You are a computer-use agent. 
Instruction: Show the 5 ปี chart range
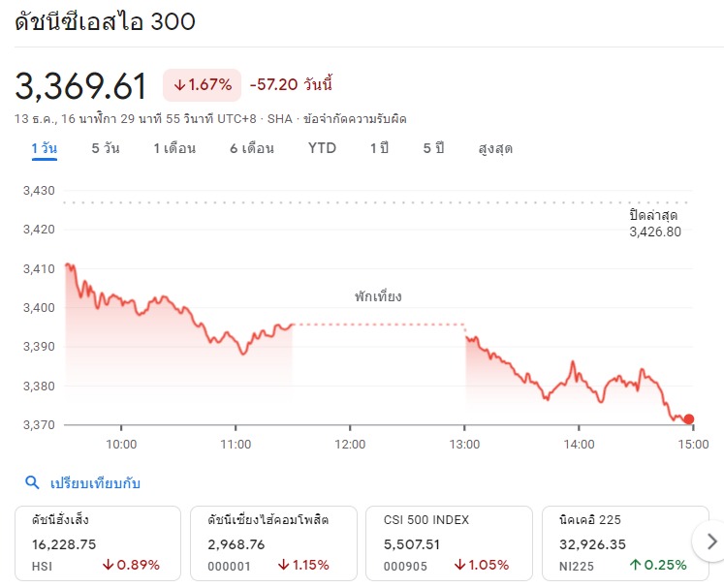click(433, 148)
